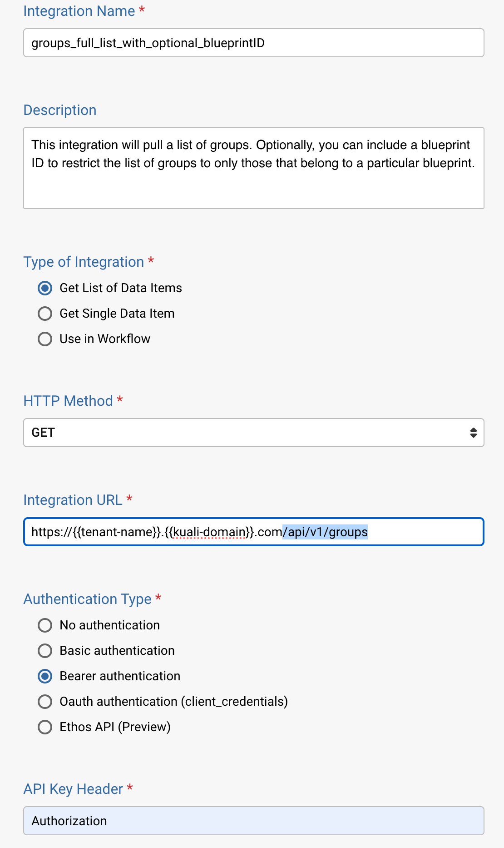
Task: Click the API Key Header heading label
Action: (73, 789)
